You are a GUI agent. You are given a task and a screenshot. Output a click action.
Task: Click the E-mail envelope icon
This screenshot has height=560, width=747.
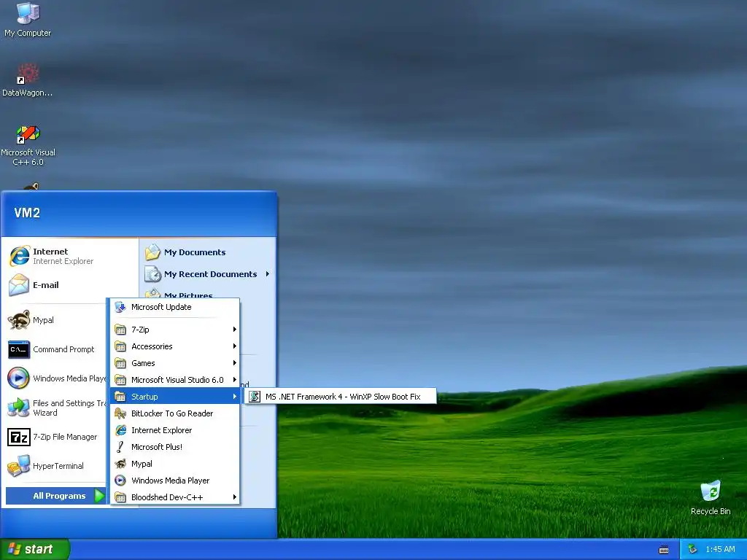[19, 285]
